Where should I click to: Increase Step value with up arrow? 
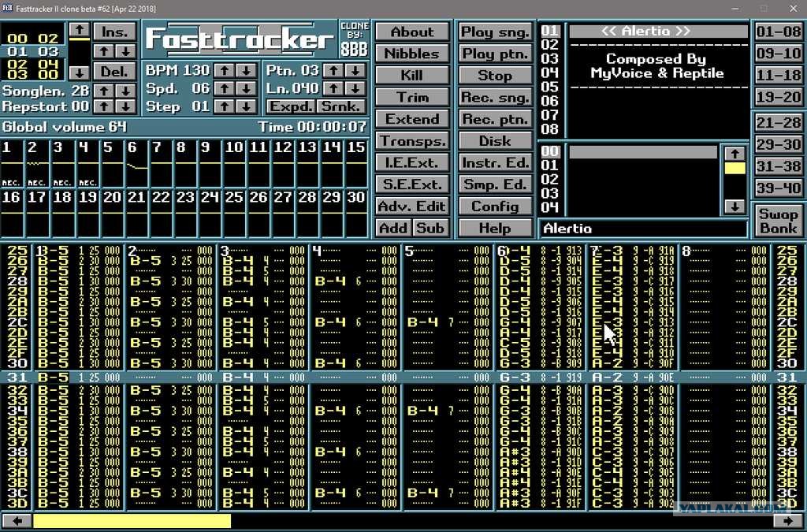point(225,106)
